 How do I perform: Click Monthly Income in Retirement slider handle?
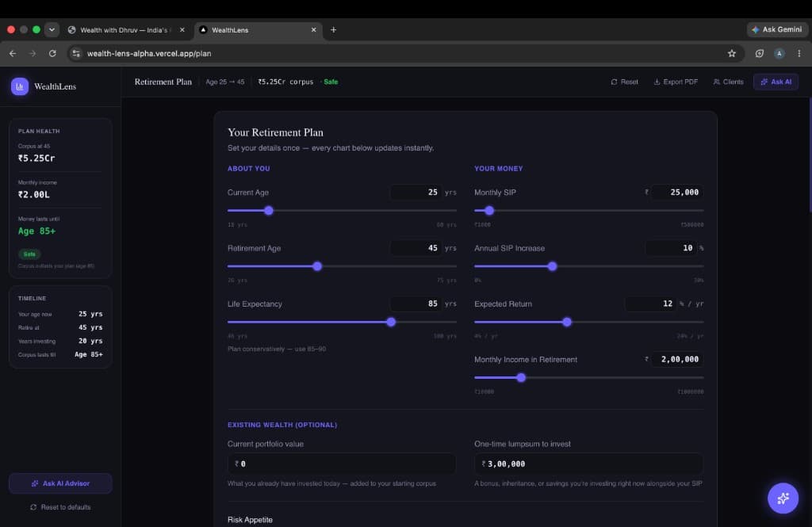pos(521,377)
